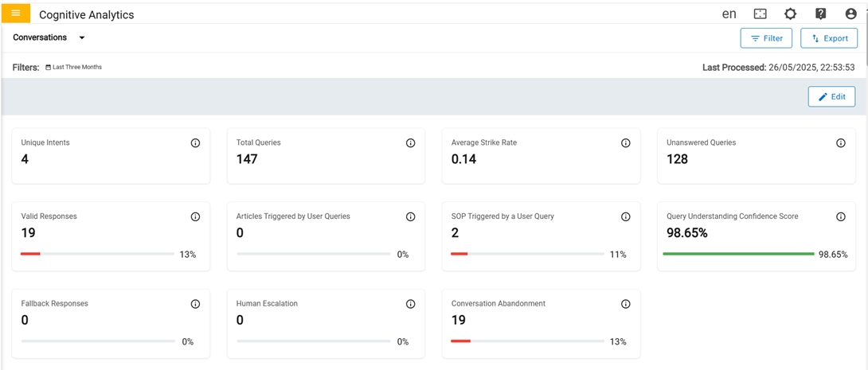Click the fullscreen toggle icon

(760, 14)
